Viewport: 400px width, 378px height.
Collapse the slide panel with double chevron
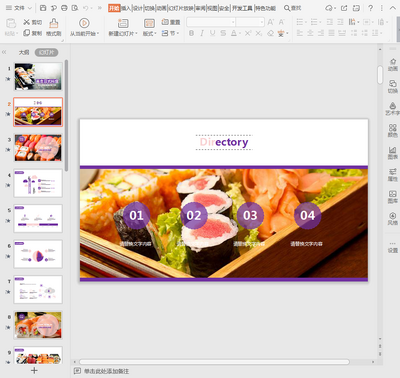pos(4,52)
